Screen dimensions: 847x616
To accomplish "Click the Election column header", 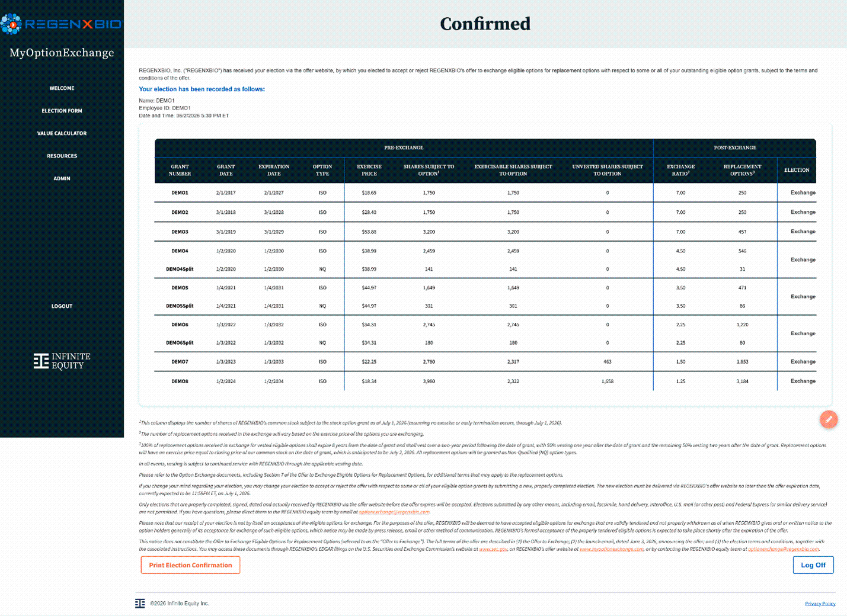I will [x=797, y=171].
